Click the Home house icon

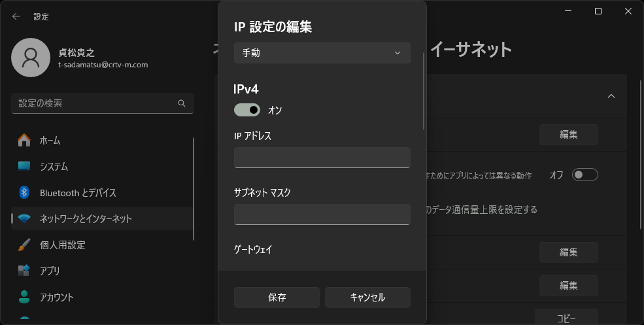click(x=24, y=140)
